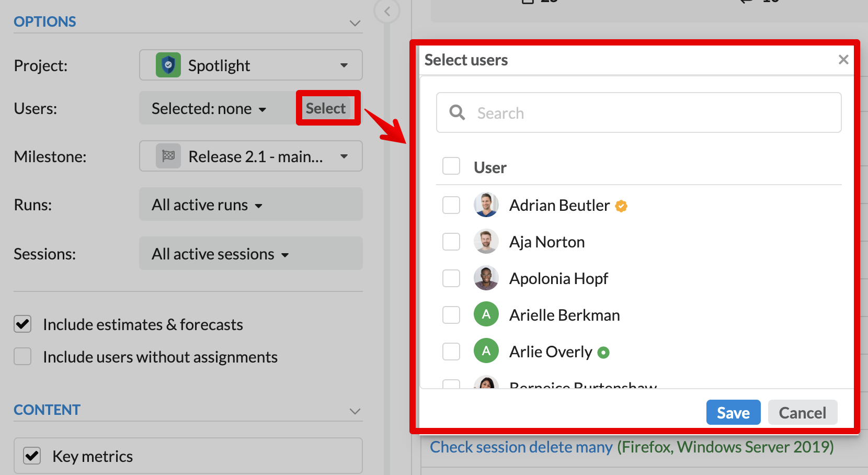This screenshot has width=868, height=475.
Task: Check the box for Apolonia Hopf
Action: (451, 278)
